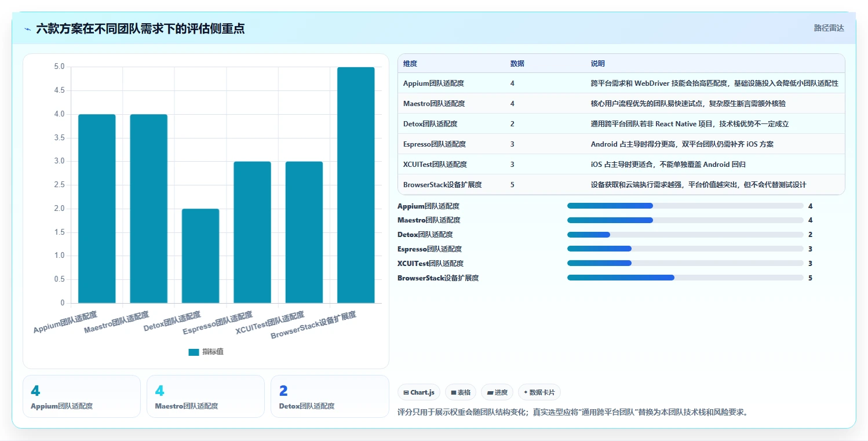Click the Appium bar in the chart
Image resolution: width=868 pixels, height=441 pixels.
(x=97, y=209)
